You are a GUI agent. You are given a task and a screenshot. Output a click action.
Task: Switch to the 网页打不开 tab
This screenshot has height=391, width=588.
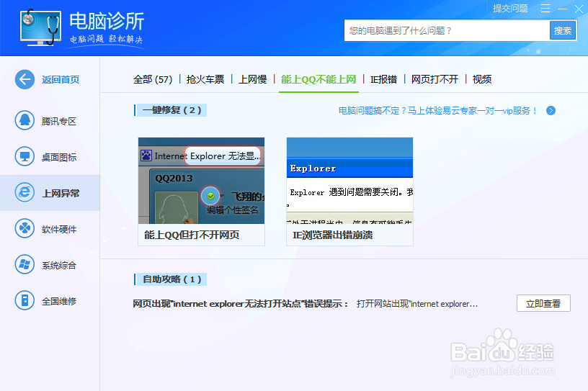(435, 79)
